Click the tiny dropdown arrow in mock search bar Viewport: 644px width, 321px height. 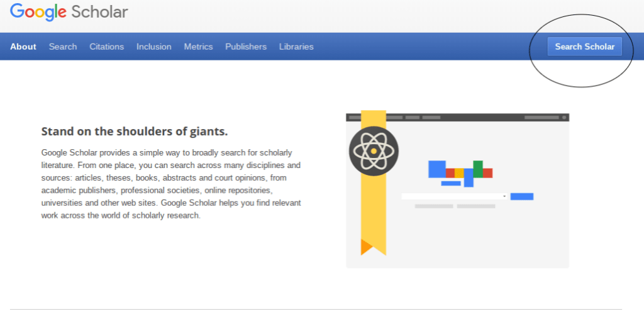point(504,196)
